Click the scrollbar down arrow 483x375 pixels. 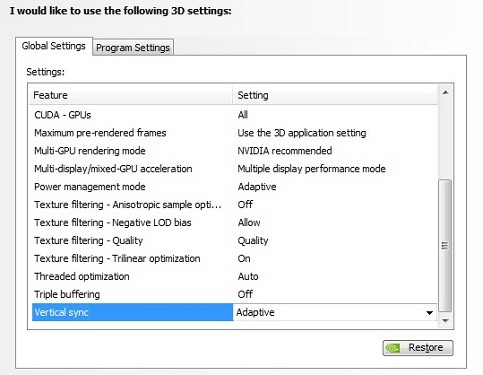445,321
